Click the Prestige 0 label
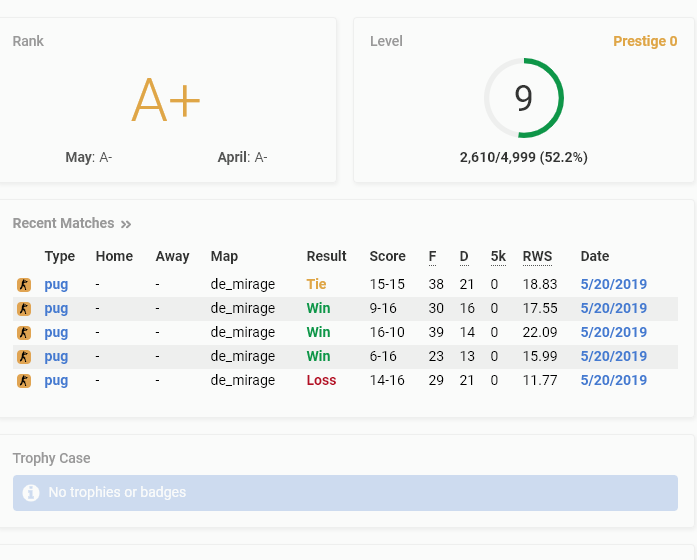This screenshot has width=697, height=560. point(645,41)
